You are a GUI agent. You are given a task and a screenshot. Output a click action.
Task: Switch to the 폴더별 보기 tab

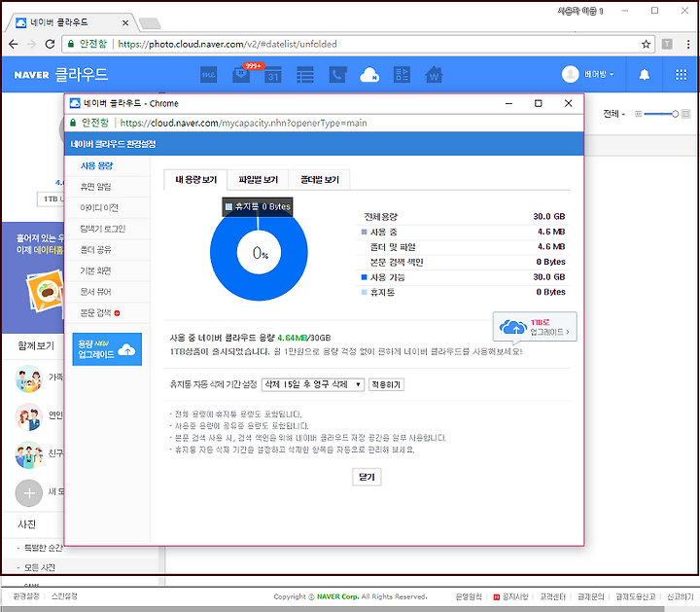tap(320, 180)
